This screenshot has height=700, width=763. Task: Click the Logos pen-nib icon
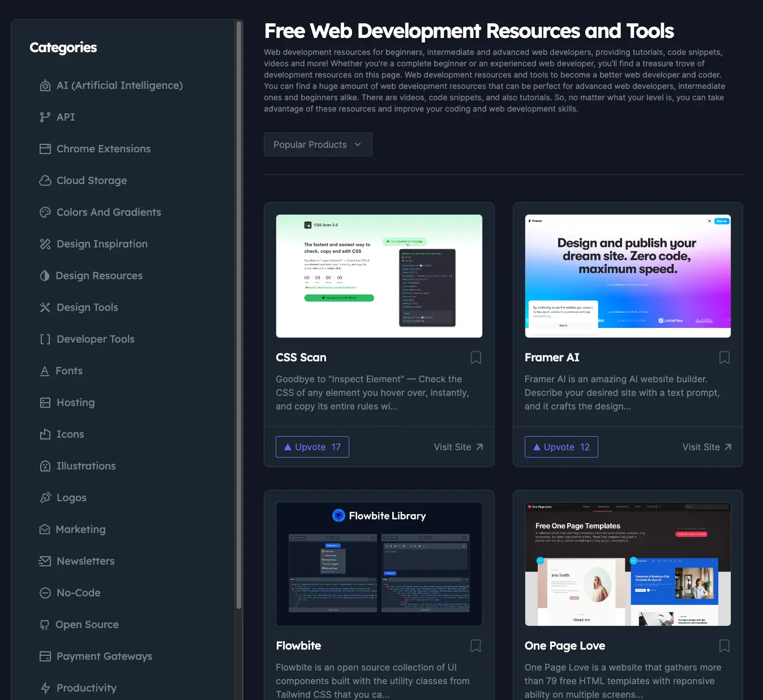pos(45,498)
